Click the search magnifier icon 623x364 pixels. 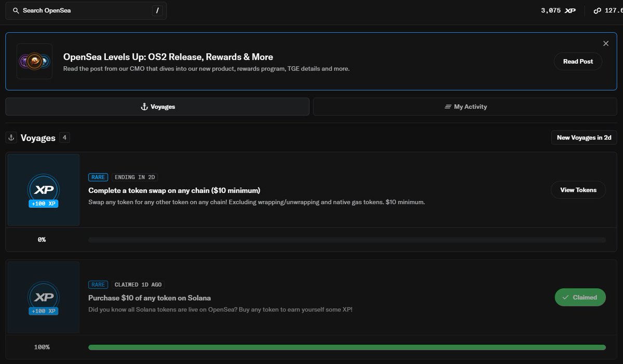(16, 10)
